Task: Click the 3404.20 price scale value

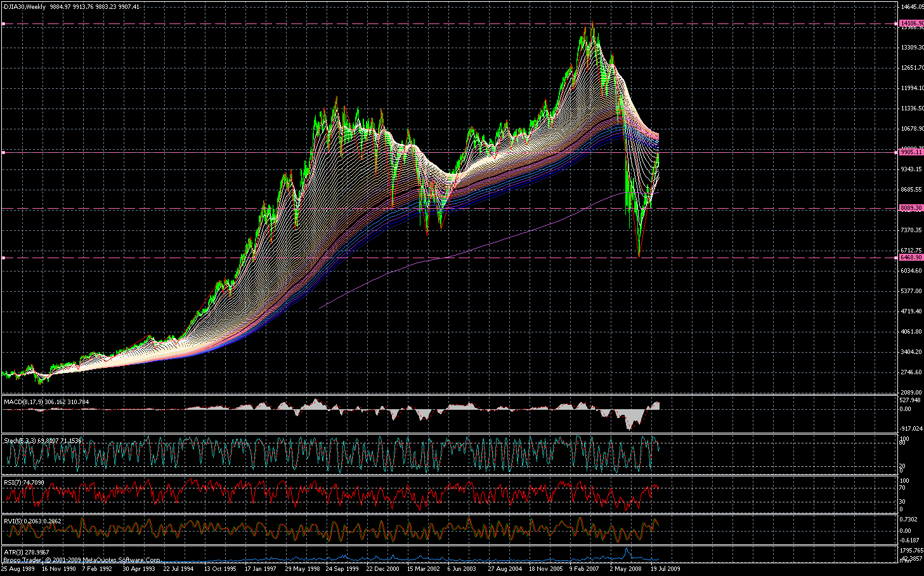Action: coord(912,351)
